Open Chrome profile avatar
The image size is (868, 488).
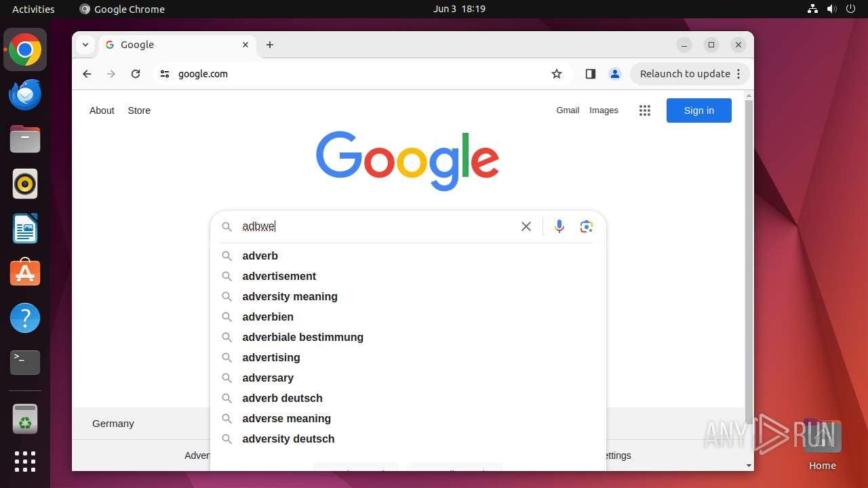tap(615, 74)
